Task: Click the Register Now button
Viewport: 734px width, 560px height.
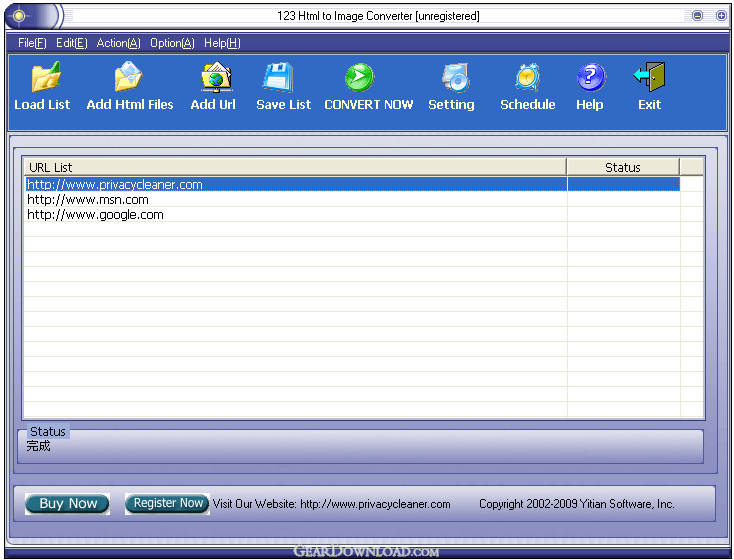Action: click(167, 503)
